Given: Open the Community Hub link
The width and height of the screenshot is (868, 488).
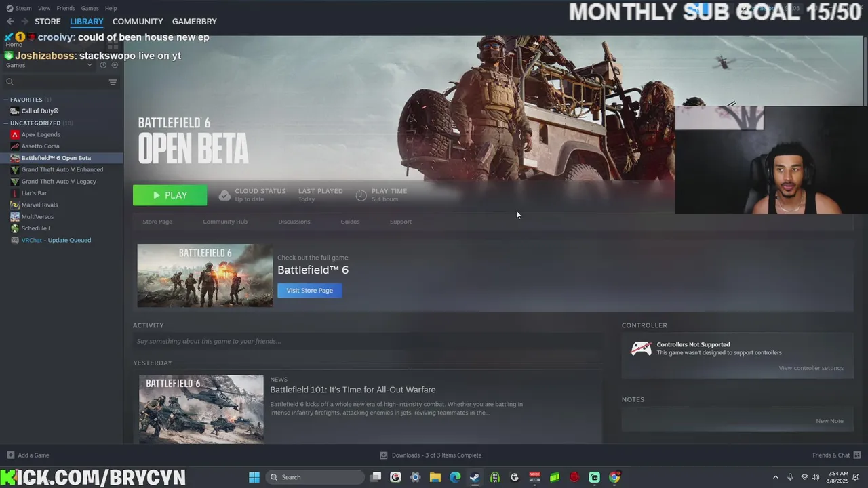Looking at the screenshot, I should tap(225, 222).
